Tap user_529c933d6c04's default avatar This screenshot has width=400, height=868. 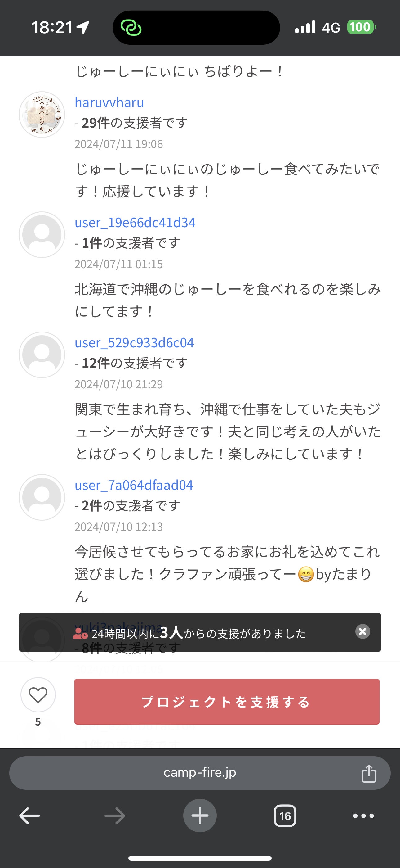click(42, 355)
